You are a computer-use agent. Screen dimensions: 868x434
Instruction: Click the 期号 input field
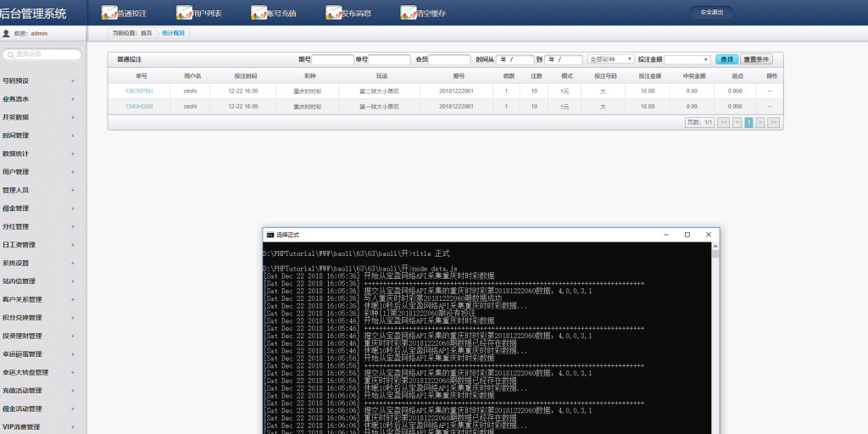(x=332, y=59)
